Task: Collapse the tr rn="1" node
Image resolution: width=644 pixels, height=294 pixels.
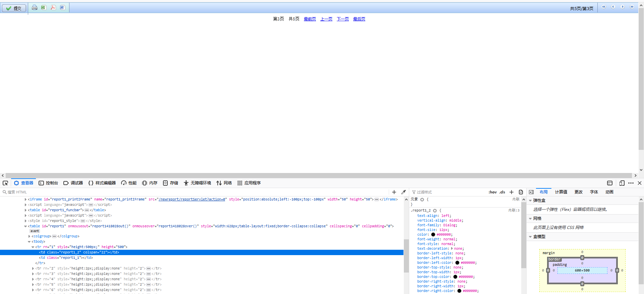Action: pyautogui.click(x=33, y=247)
